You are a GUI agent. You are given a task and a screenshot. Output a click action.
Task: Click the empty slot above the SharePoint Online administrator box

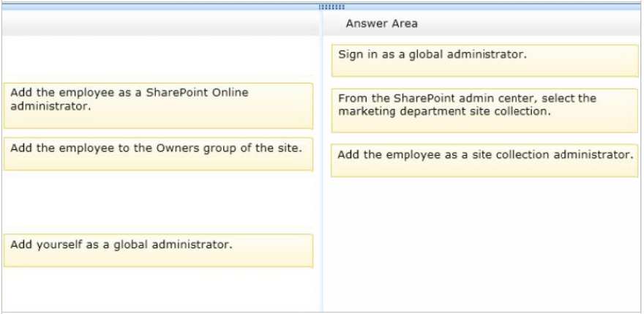coord(159,59)
